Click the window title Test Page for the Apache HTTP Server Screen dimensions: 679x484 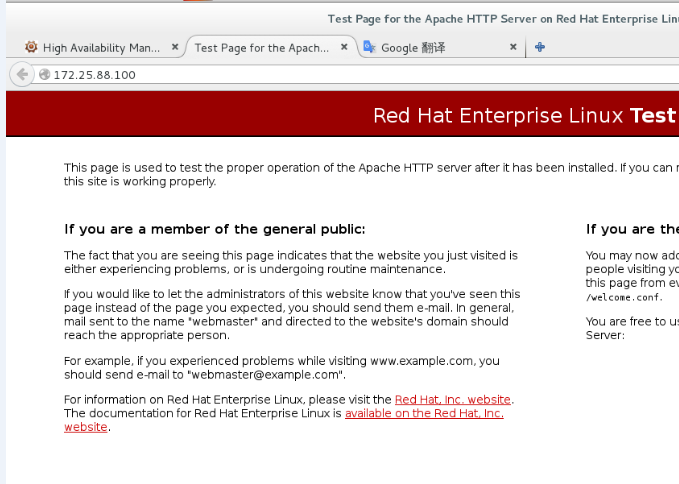coord(503,19)
